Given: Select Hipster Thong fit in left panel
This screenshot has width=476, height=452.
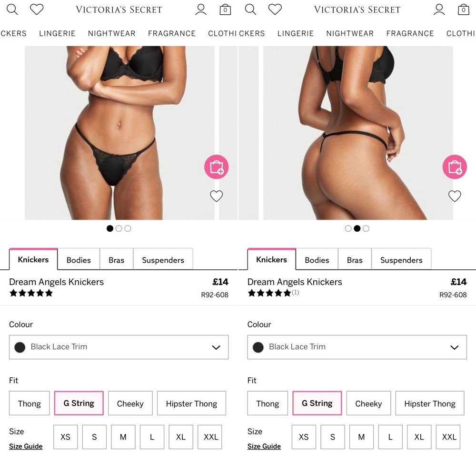Looking at the screenshot, I should [x=191, y=403].
